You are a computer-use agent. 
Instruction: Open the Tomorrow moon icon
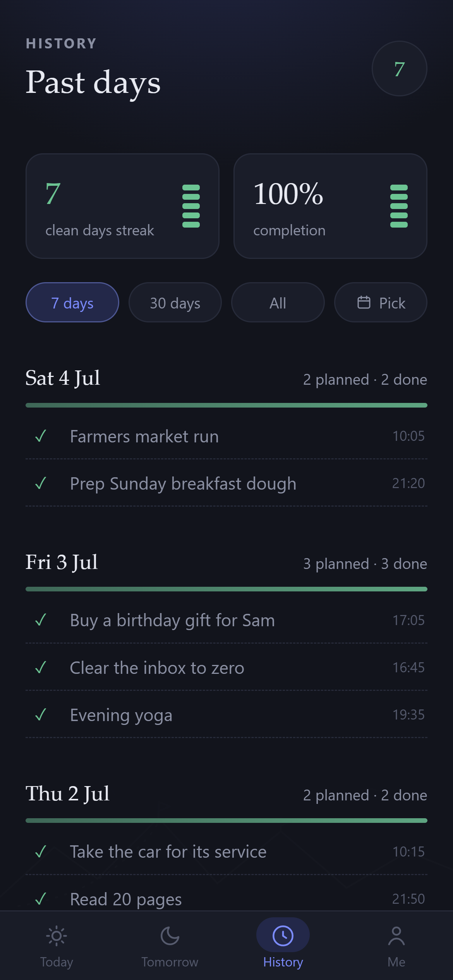click(170, 936)
